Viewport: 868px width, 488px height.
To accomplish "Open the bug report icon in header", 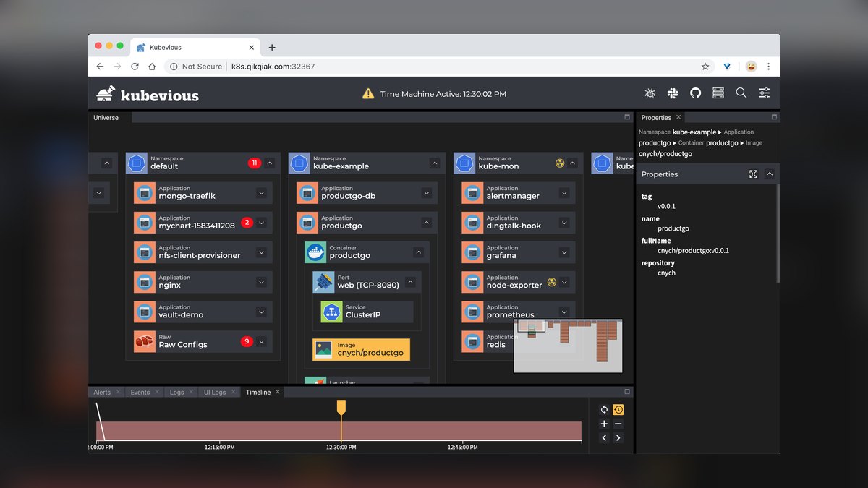I will click(650, 93).
